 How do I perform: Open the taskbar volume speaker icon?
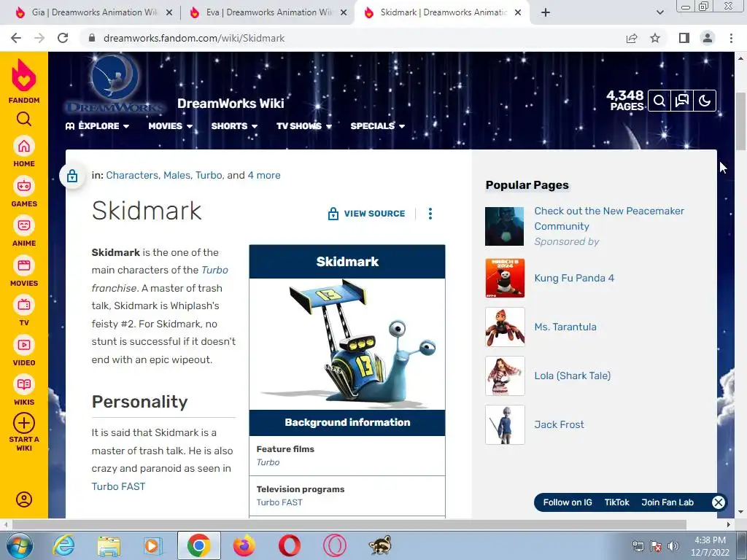click(x=673, y=546)
